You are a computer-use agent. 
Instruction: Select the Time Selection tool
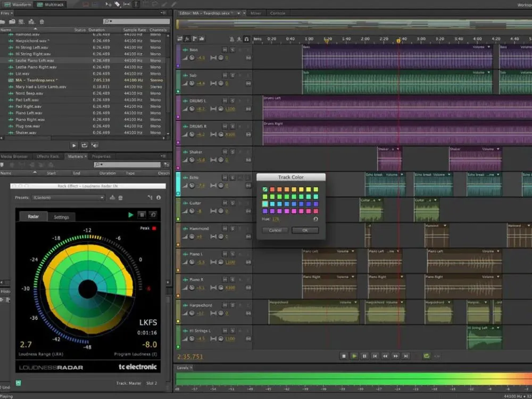136,4
